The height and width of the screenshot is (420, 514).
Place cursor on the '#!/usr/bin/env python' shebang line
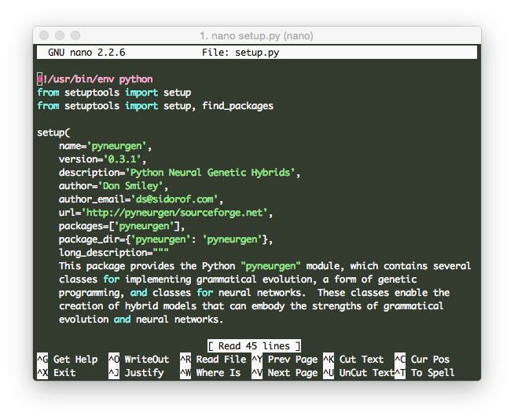tap(95, 79)
